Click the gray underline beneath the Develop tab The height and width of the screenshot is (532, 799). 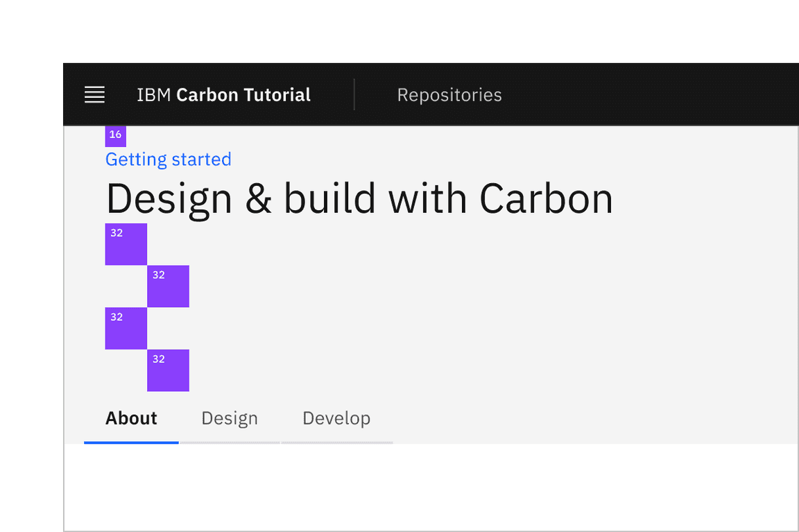337,442
